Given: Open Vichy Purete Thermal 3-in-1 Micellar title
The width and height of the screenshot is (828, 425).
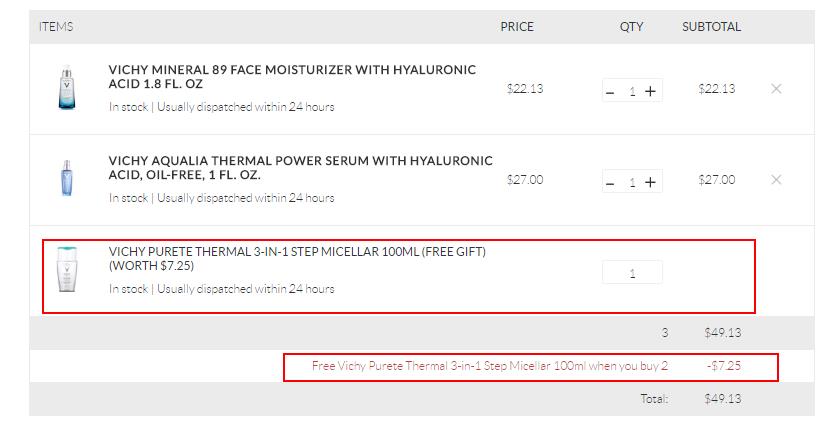Looking at the screenshot, I should tap(297, 258).
